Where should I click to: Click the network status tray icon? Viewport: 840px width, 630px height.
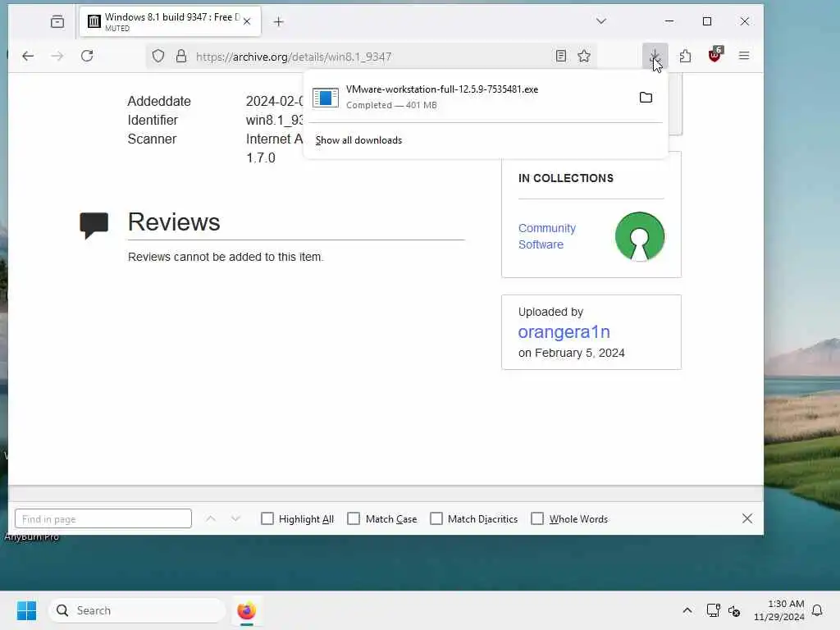pyautogui.click(x=713, y=610)
